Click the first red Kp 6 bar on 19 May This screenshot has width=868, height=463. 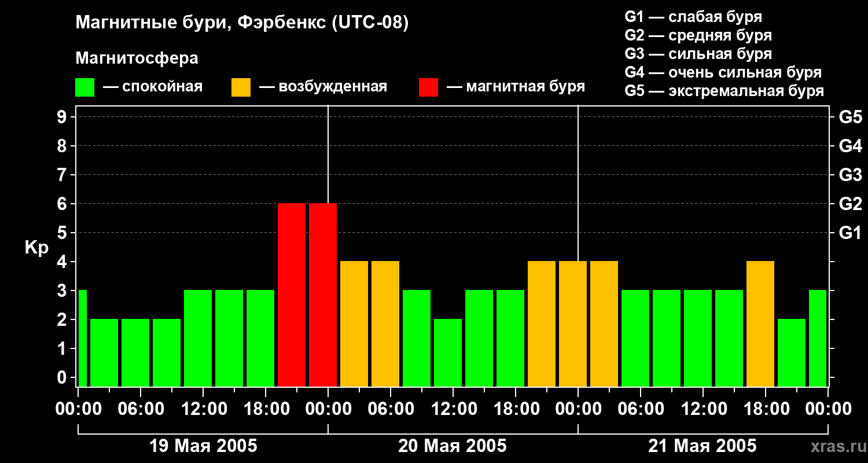[292, 295]
